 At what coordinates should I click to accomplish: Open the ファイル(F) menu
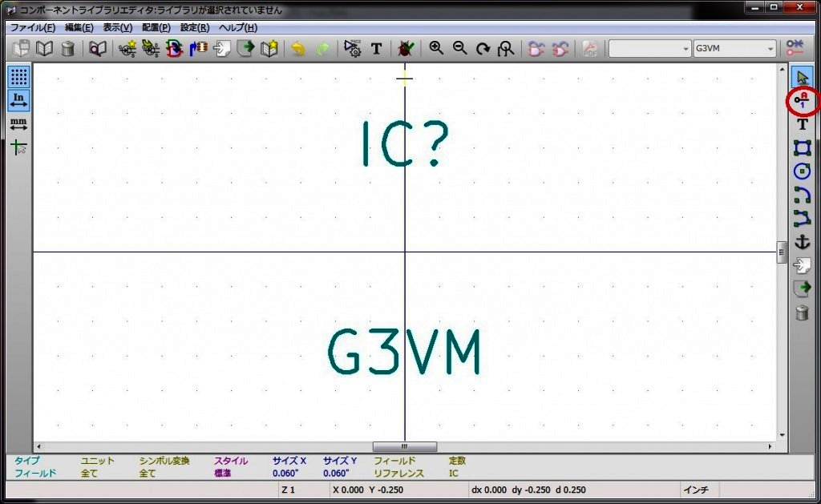coord(32,28)
